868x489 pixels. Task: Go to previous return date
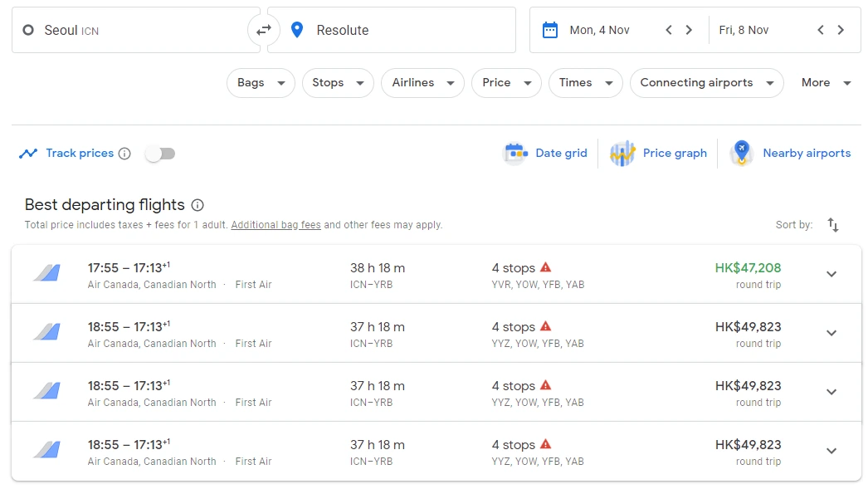coord(821,30)
